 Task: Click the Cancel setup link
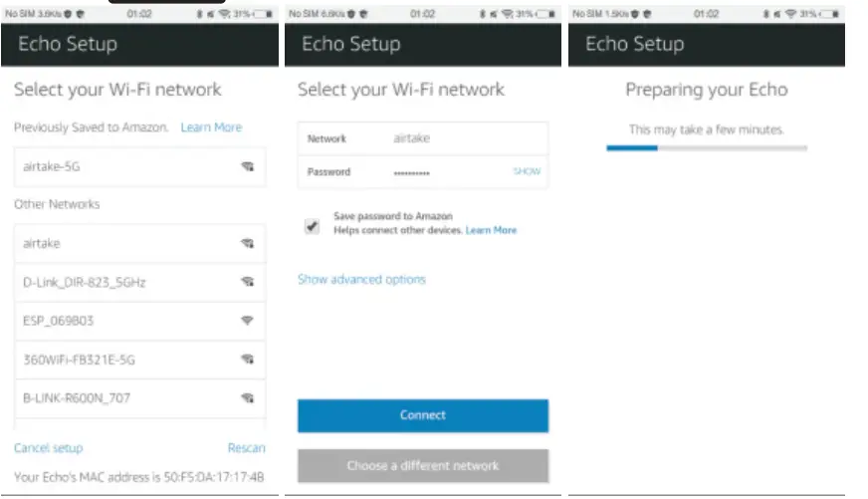coord(49,448)
